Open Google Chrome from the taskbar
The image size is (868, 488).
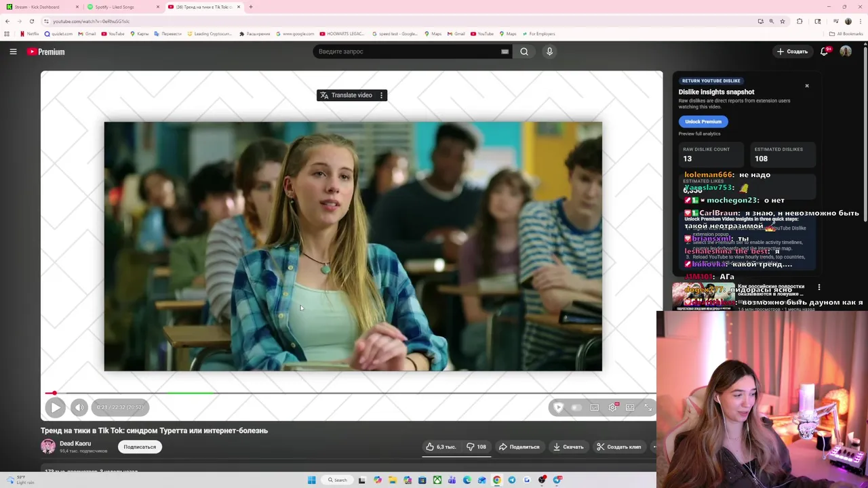(497, 480)
